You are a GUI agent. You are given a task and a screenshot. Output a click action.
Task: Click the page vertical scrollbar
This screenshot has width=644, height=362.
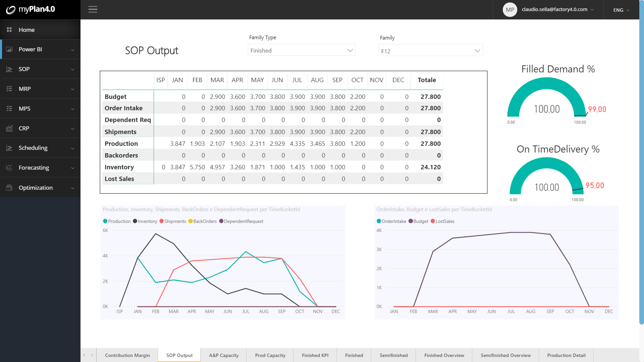point(641,162)
